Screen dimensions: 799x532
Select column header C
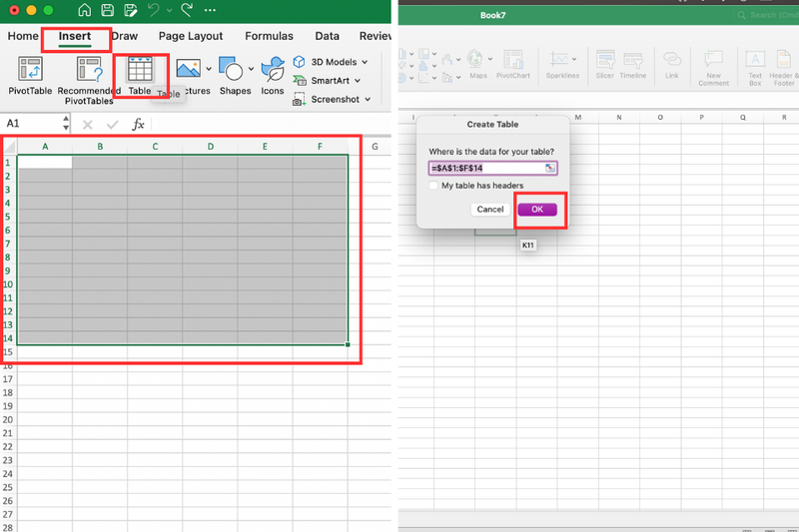point(155,147)
